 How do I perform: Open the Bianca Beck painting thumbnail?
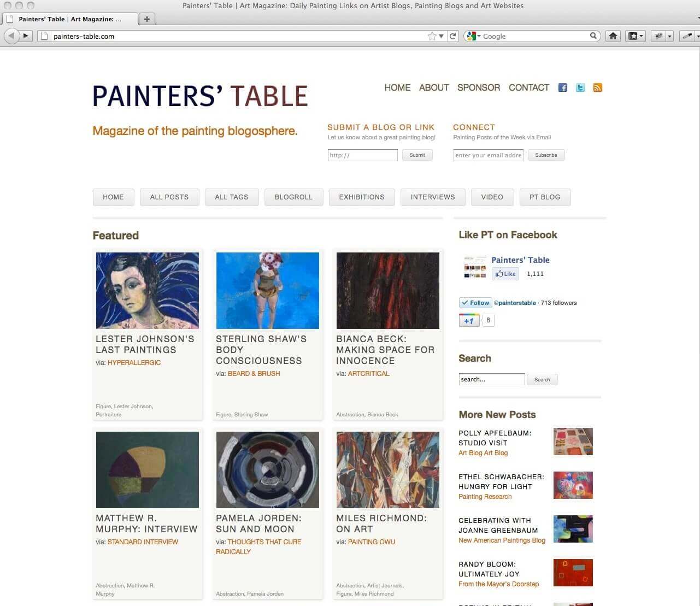(x=388, y=291)
